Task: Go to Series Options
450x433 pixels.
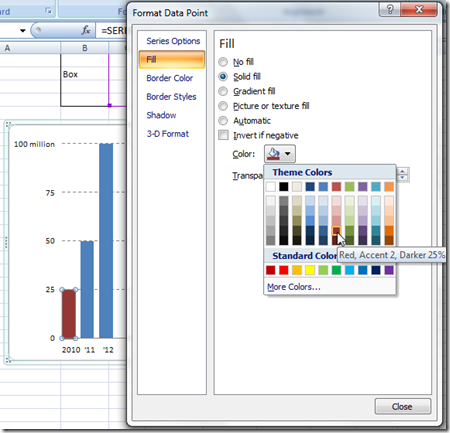Action: point(173,41)
